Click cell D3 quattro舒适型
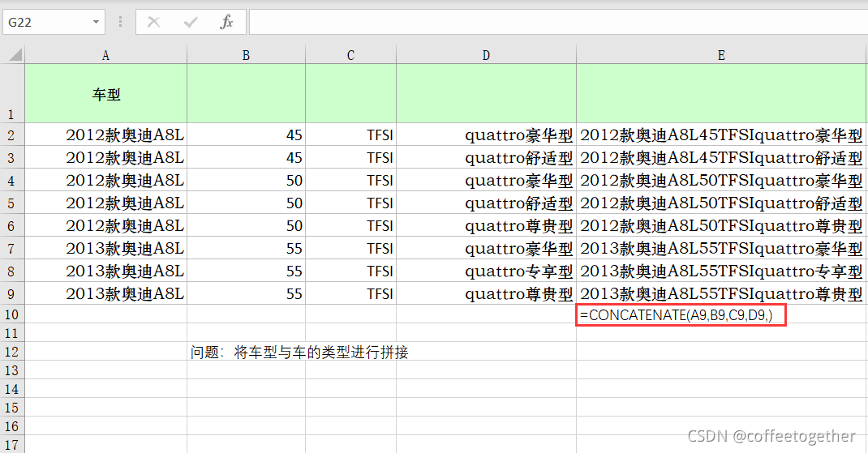The height and width of the screenshot is (453, 868). coord(486,158)
